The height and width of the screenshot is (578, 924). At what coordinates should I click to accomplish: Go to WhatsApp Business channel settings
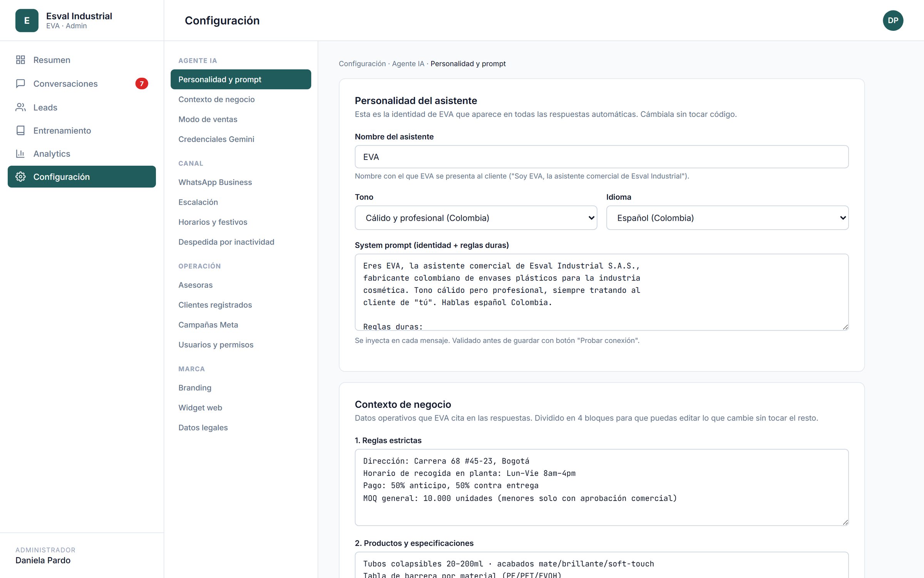click(x=241, y=182)
